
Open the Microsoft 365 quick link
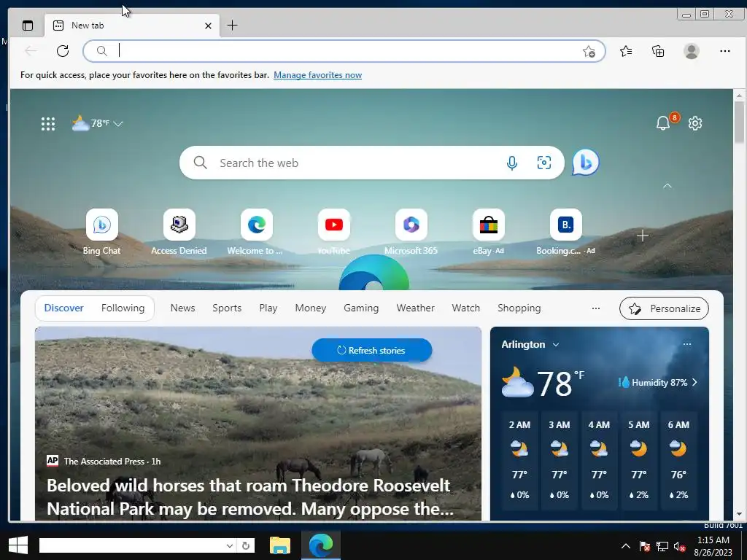pyautogui.click(x=411, y=233)
